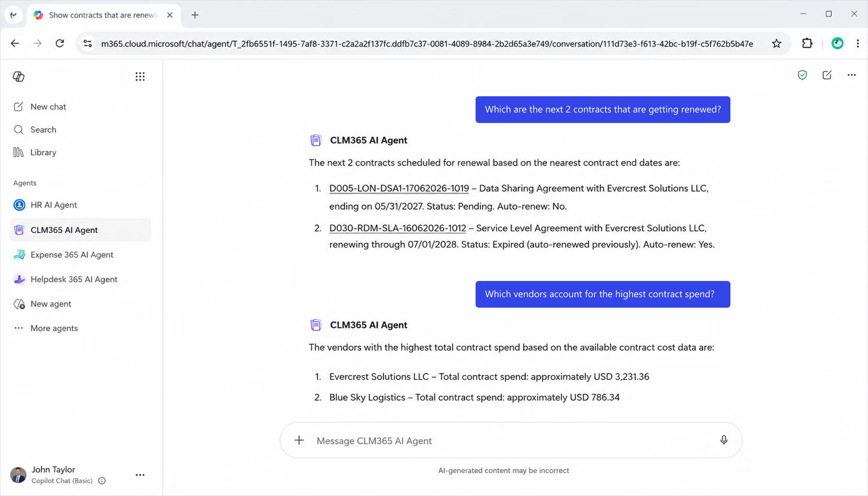Click 'AI-generated content may be incorrect' notice

coord(503,470)
